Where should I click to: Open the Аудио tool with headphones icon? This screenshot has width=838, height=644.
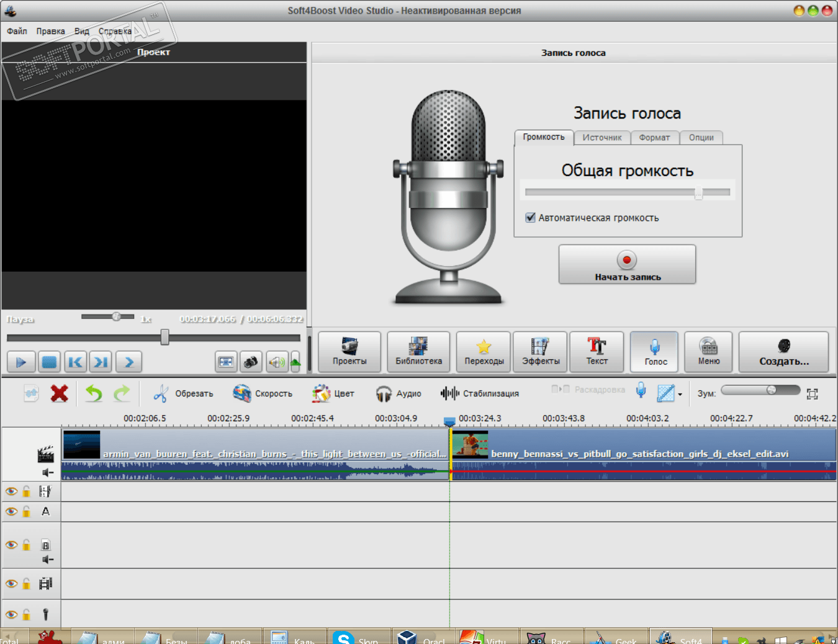tap(398, 393)
